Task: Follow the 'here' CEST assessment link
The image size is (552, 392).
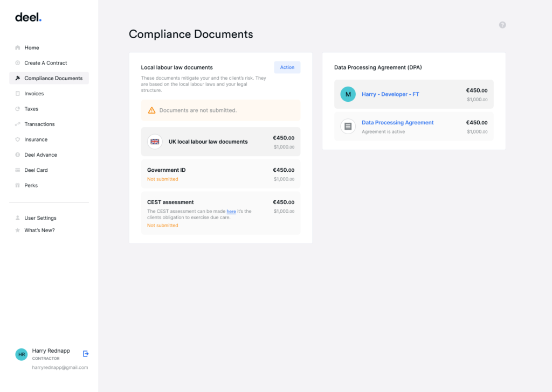Action: (231, 211)
